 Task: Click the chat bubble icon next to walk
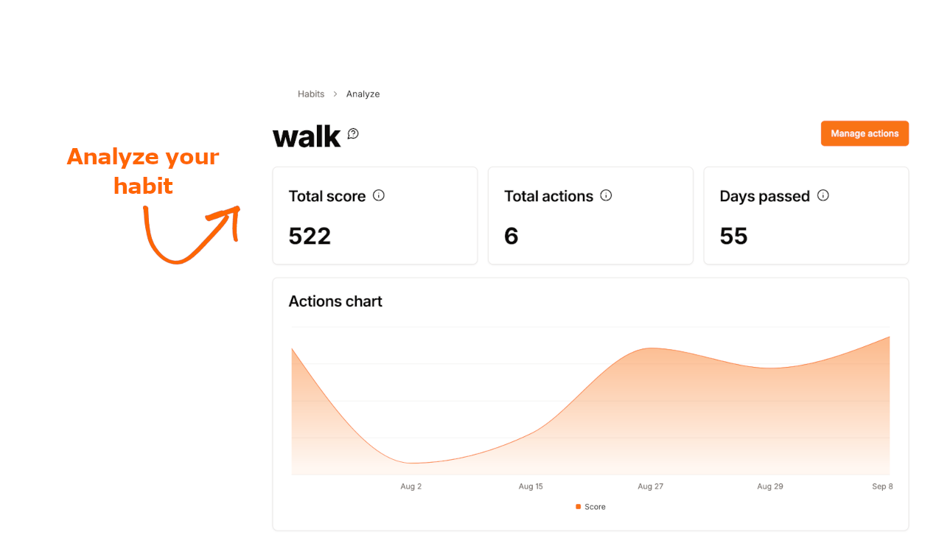pyautogui.click(x=353, y=133)
